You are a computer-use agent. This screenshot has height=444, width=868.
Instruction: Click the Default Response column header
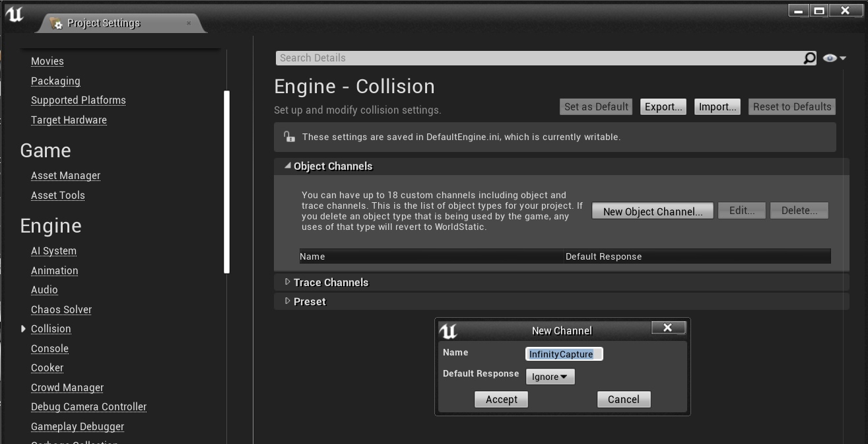(698, 256)
